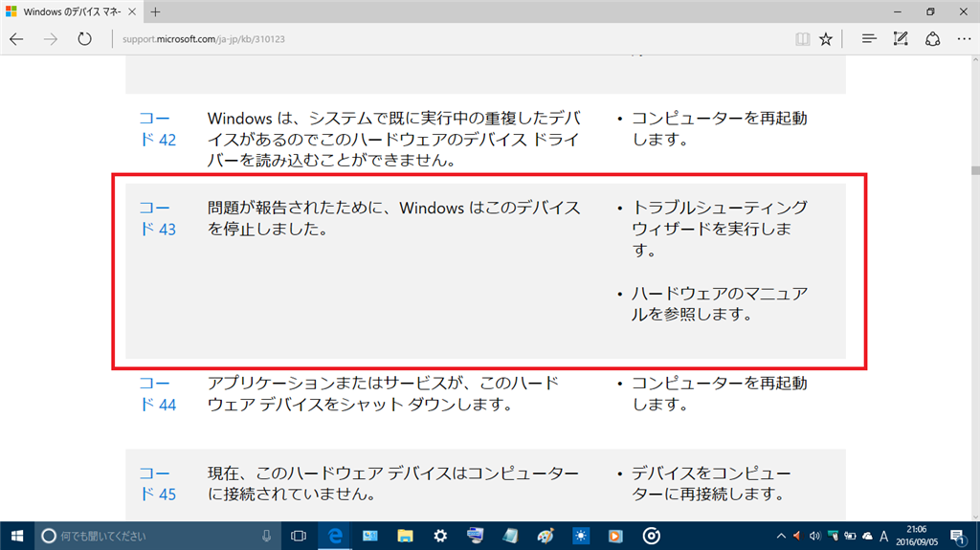Open the orange media player taskbar icon
The width and height of the screenshot is (980, 550).
coord(615,536)
